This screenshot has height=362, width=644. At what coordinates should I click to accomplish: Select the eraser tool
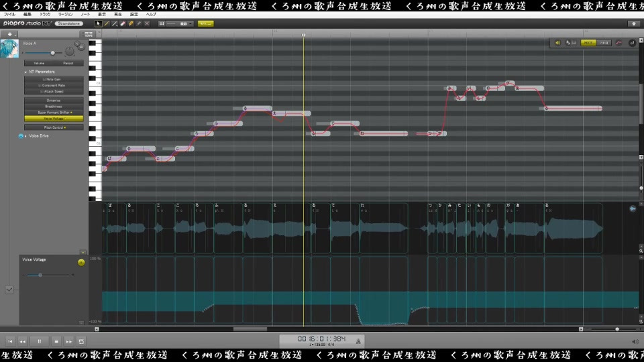coord(123,24)
